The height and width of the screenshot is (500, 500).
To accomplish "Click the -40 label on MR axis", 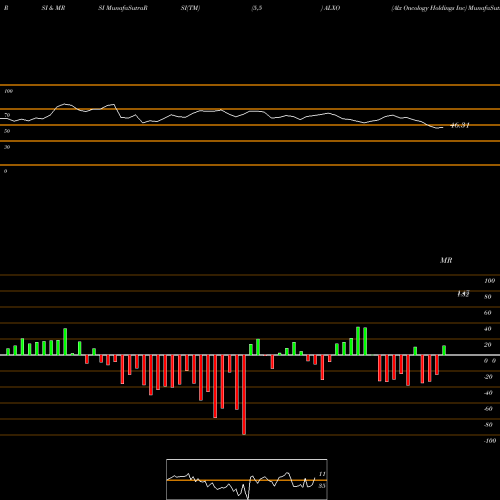I will click(488, 393).
